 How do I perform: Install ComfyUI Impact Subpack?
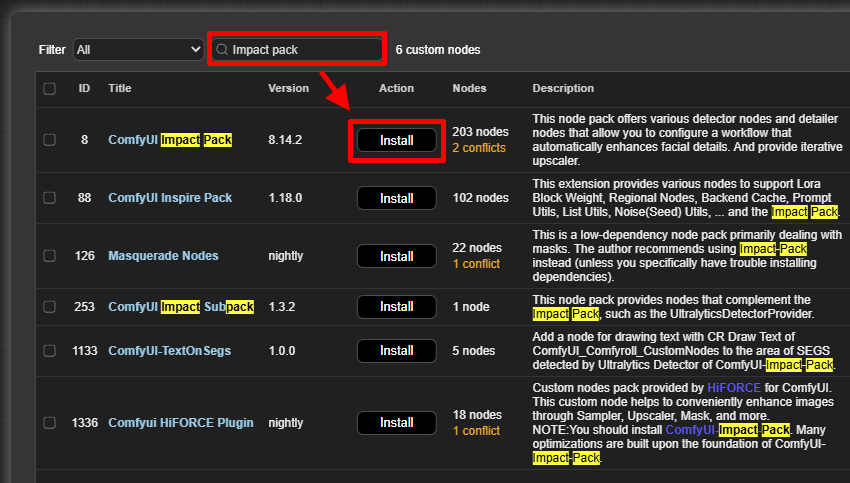coord(397,307)
